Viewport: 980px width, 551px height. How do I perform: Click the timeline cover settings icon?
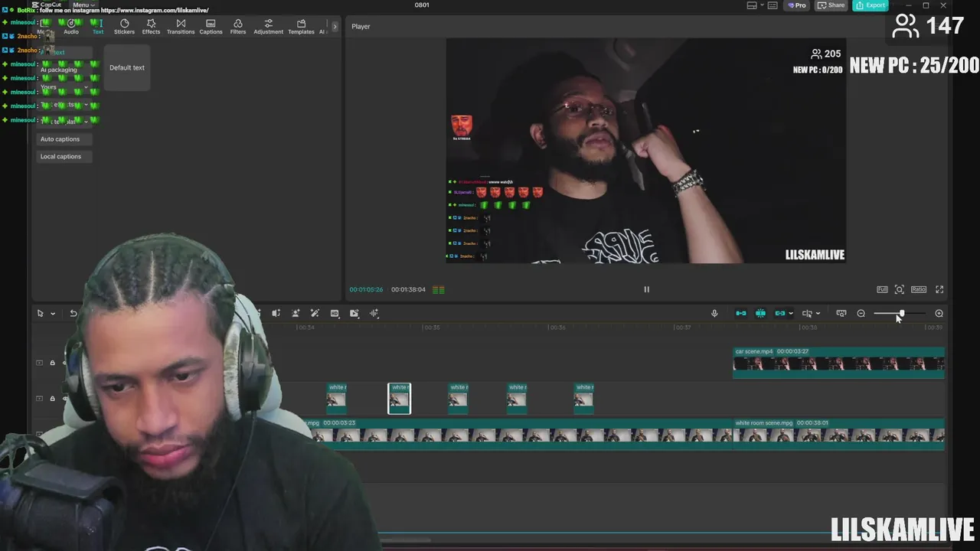841,313
